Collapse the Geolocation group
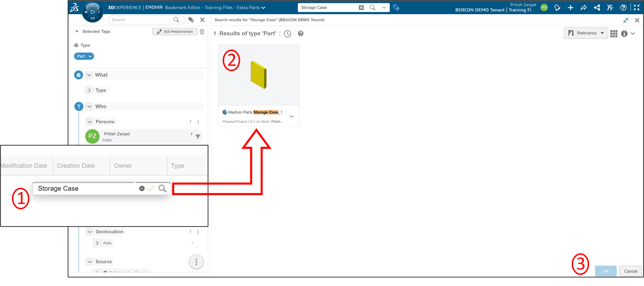 pyautogui.click(x=90, y=232)
